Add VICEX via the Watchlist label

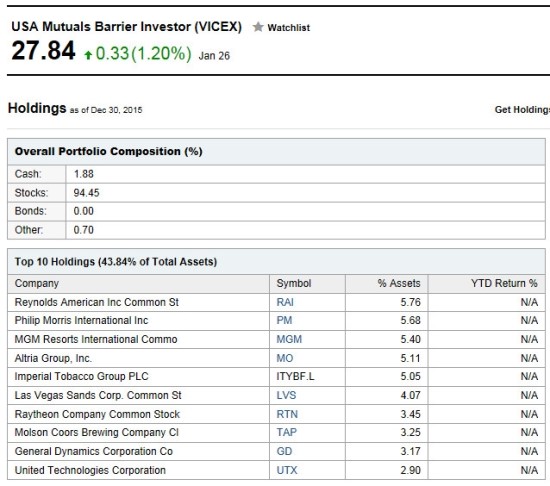pyautogui.click(x=288, y=28)
